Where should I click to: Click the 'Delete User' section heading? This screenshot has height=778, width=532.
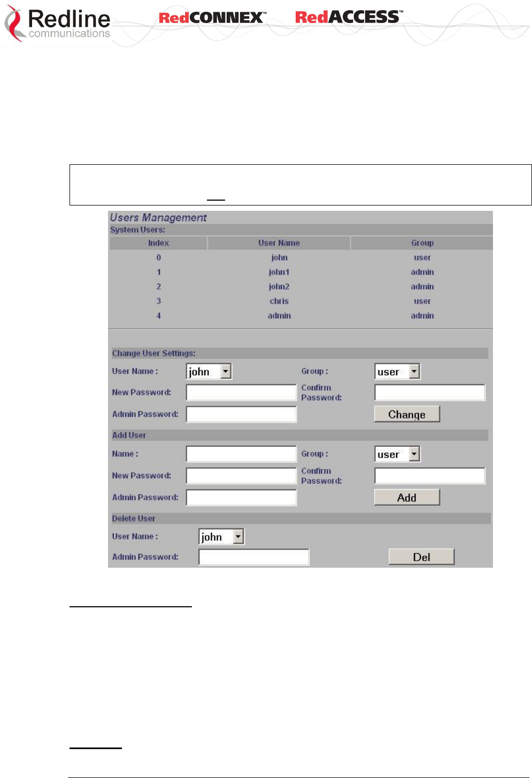(x=133, y=518)
